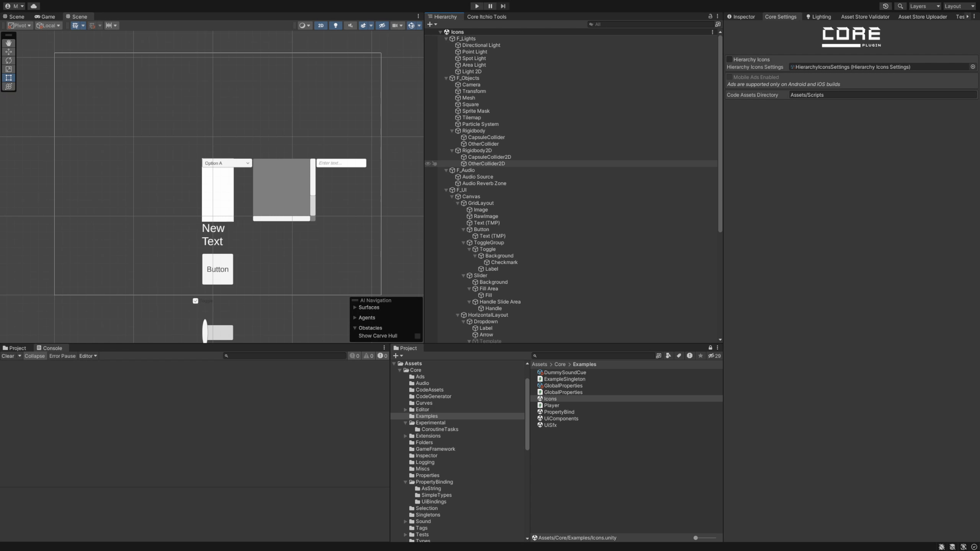Select the Scale tool
The height and width of the screenshot is (551, 980).
click(8, 69)
